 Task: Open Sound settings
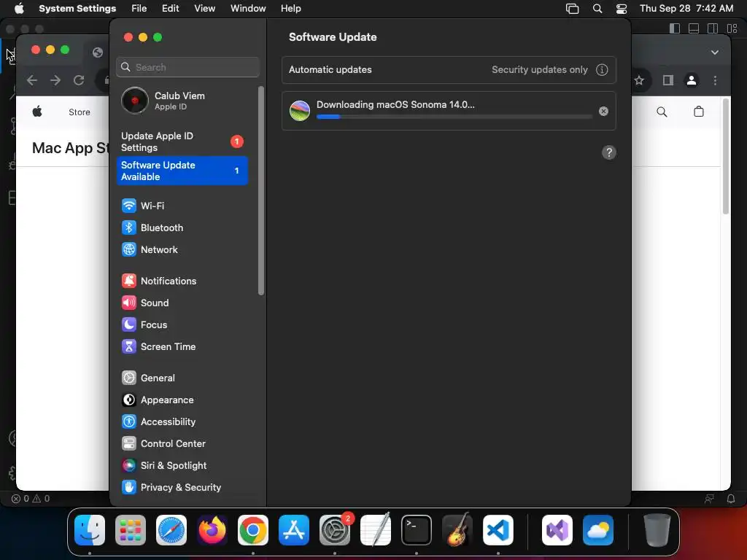[x=182, y=303]
